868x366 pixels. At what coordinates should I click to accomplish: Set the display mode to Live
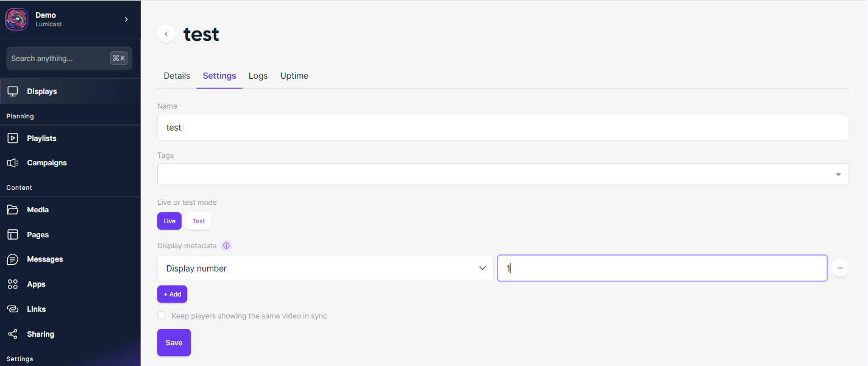(x=169, y=221)
